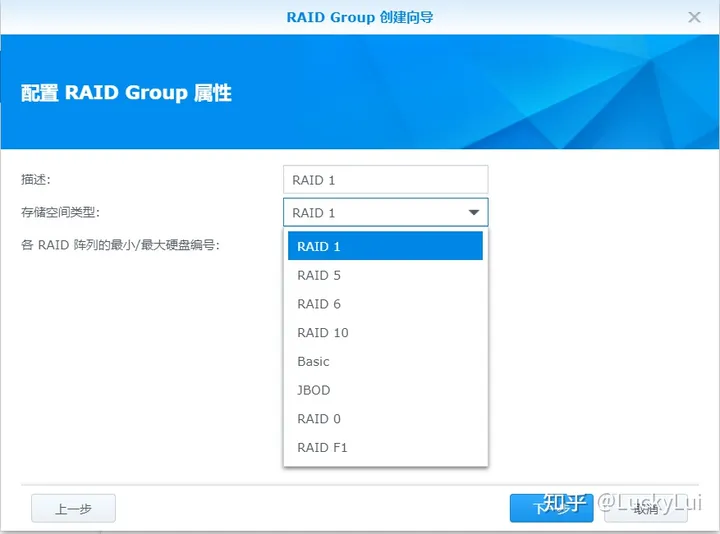
Task: Select the Basic storage type
Action: pyautogui.click(x=385, y=361)
